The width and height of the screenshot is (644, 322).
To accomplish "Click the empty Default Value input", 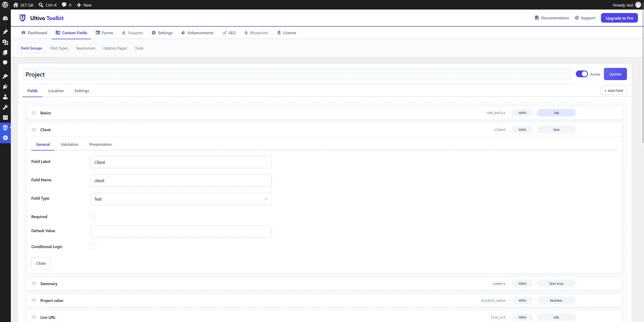I will pos(181,231).
